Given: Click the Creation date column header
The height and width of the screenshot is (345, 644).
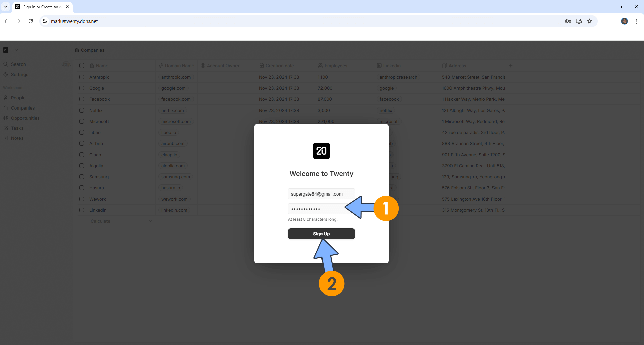Looking at the screenshot, I should pos(276,66).
